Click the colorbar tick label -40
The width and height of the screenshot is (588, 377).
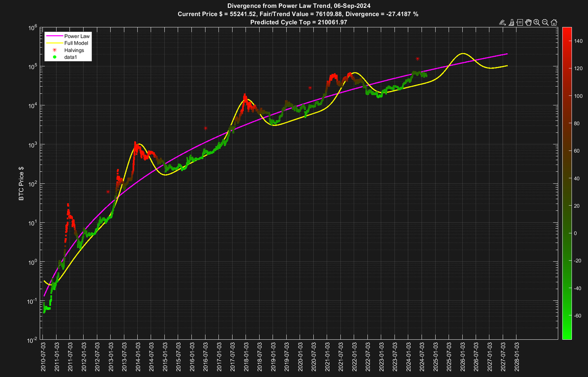pos(578,288)
